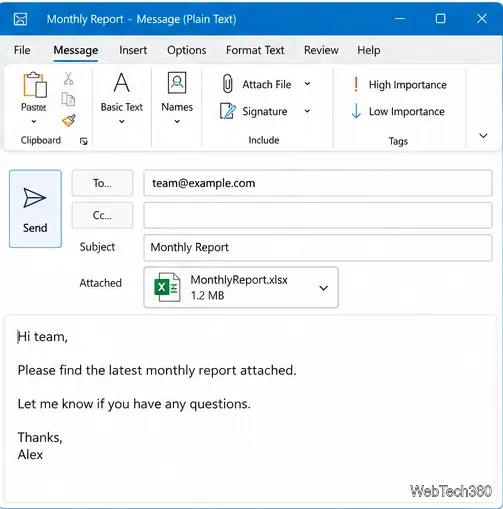
Task: Click the High Importance exclamation icon
Action: 356,84
